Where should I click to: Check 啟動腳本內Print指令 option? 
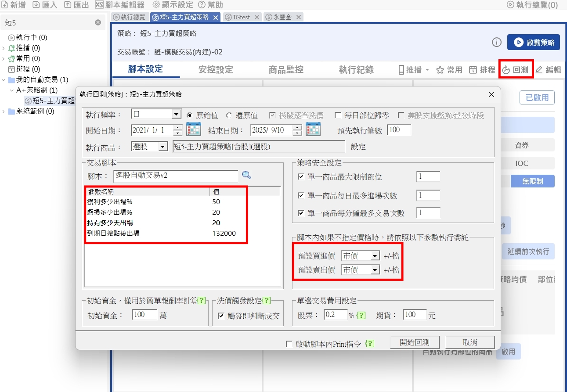click(289, 344)
